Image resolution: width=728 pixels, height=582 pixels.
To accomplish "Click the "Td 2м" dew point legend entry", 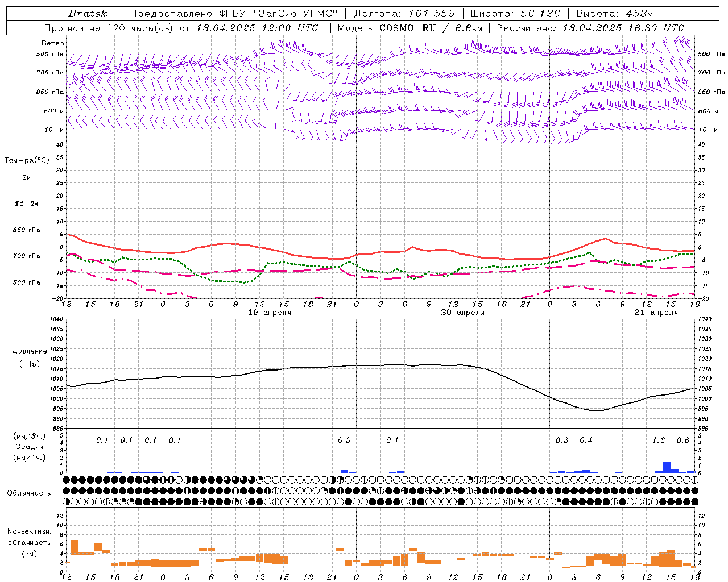I will pyautogui.click(x=26, y=203).
